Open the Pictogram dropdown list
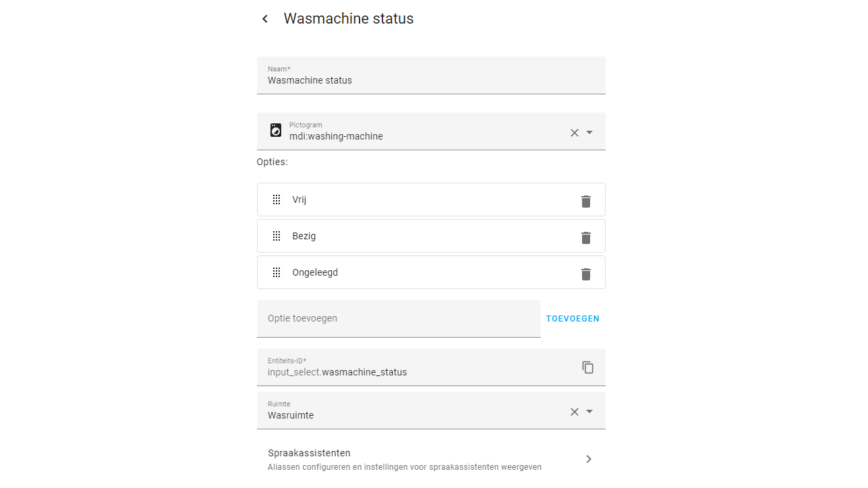The height and width of the screenshot is (488, 868). click(x=590, y=133)
